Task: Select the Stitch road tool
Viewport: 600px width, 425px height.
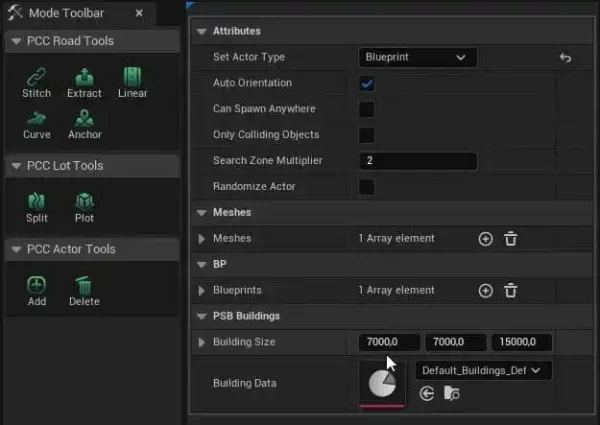Action: coord(36,82)
